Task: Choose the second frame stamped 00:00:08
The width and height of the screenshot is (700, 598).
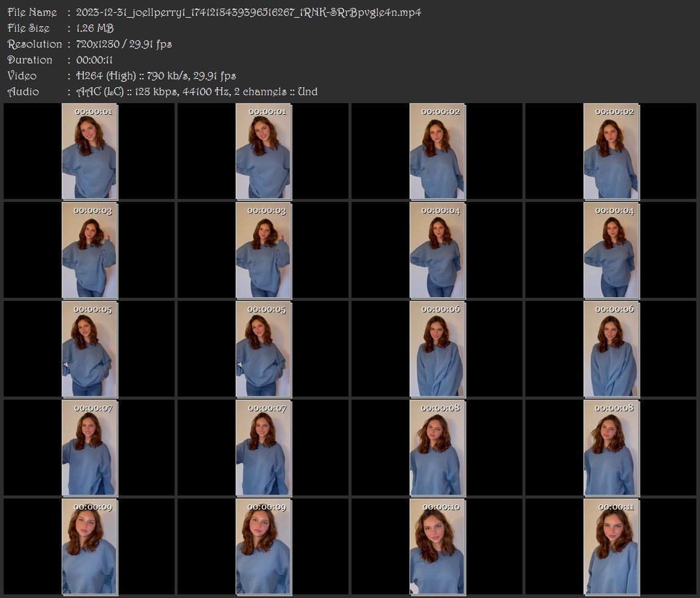Action: (x=611, y=448)
